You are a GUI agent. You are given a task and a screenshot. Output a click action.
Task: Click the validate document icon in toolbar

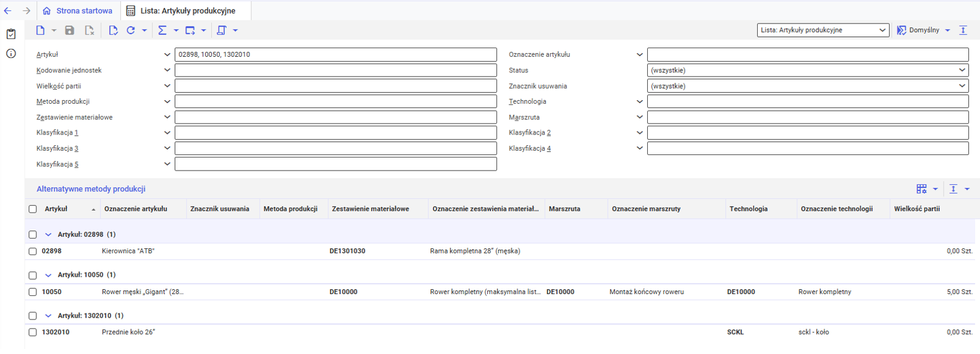[113, 30]
